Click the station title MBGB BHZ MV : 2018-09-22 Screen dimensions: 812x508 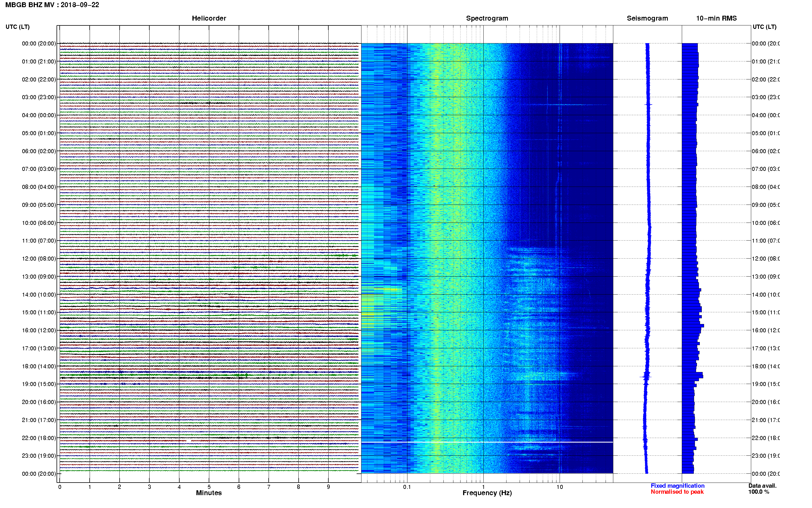[52, 5]
